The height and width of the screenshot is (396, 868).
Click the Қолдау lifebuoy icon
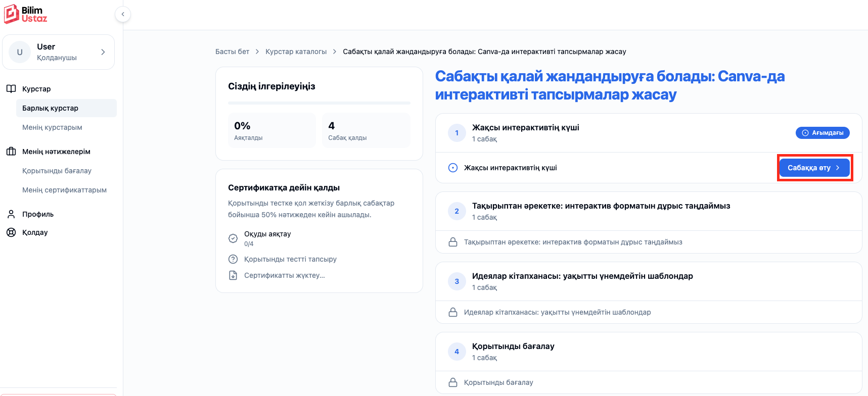[x=11, y=232]
